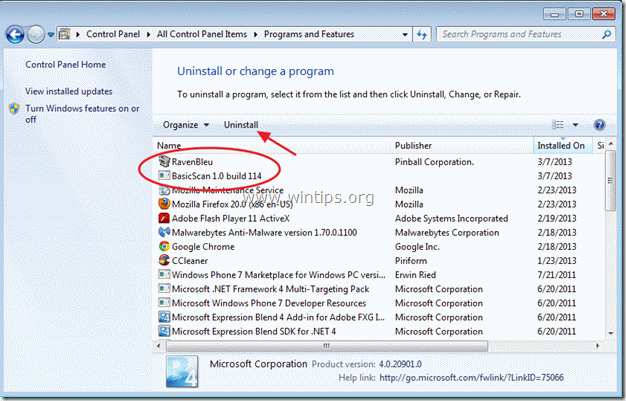The width and height of the screenshot is (626, 401).
Task: Open the view options dropdown arrow
Action: coord(575,125)
